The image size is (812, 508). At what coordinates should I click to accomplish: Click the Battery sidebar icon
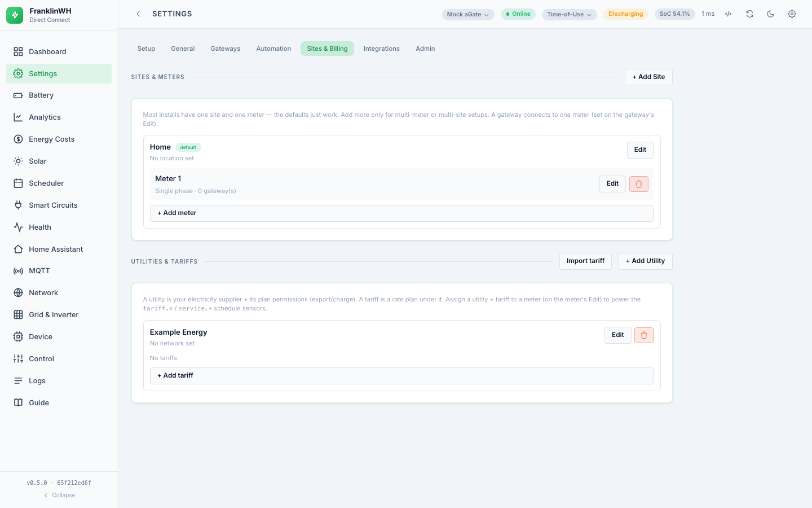(x=18, y=95)
